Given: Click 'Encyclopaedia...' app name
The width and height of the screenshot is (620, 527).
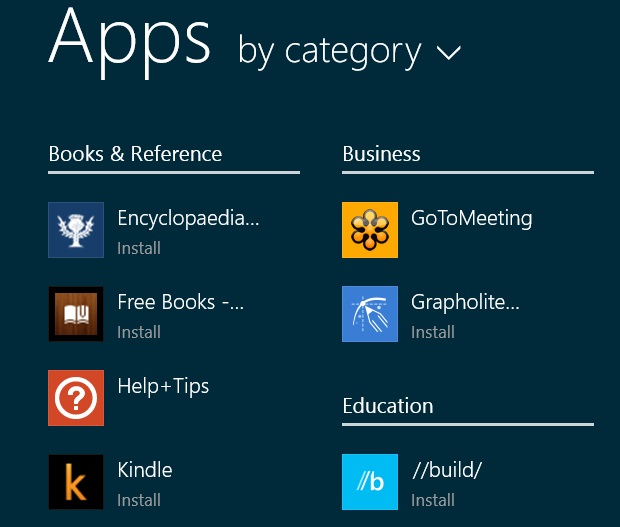Looking at the screenshot, I should pyautogui.click(x=188, y=218).
